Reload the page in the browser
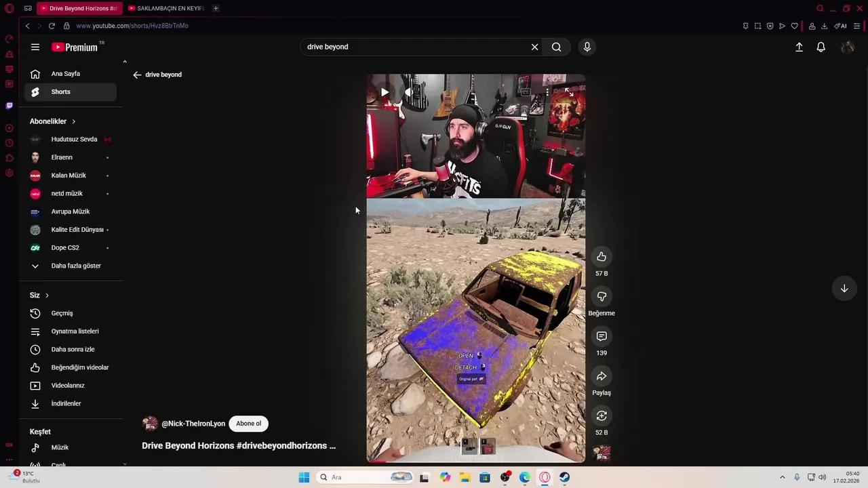868x488 pixels. (x=52, y=26)
